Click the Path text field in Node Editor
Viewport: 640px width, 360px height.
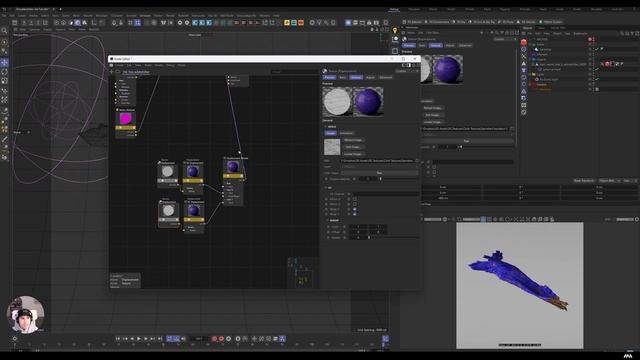coord(377,161)
